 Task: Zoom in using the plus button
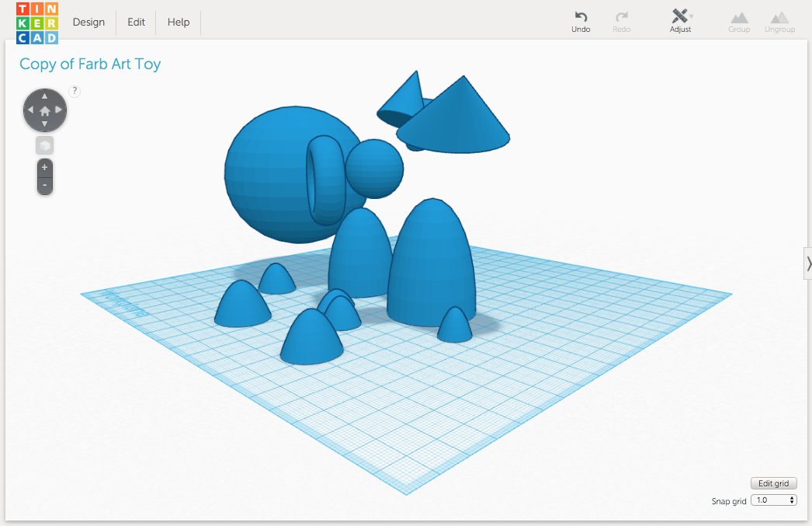pos(44,166)
